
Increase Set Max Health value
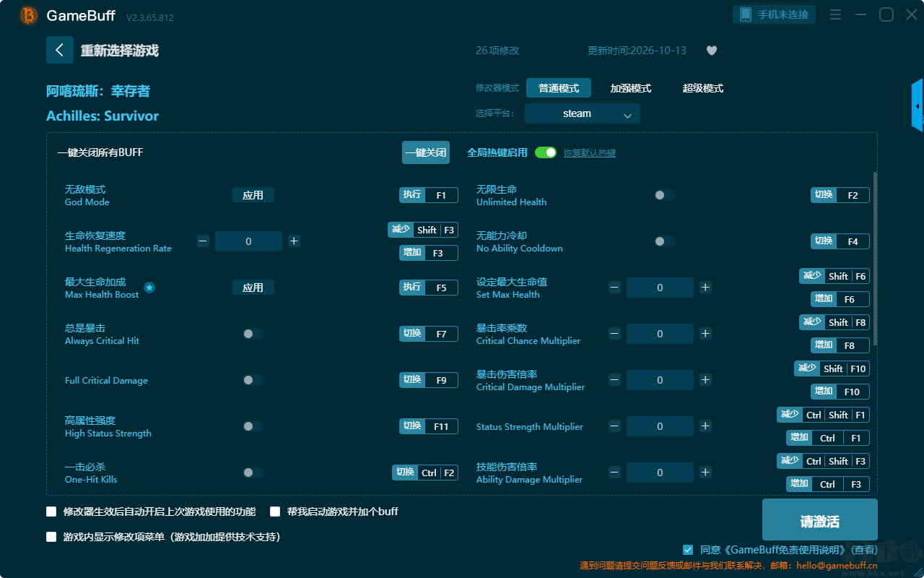tap(705, 288)
